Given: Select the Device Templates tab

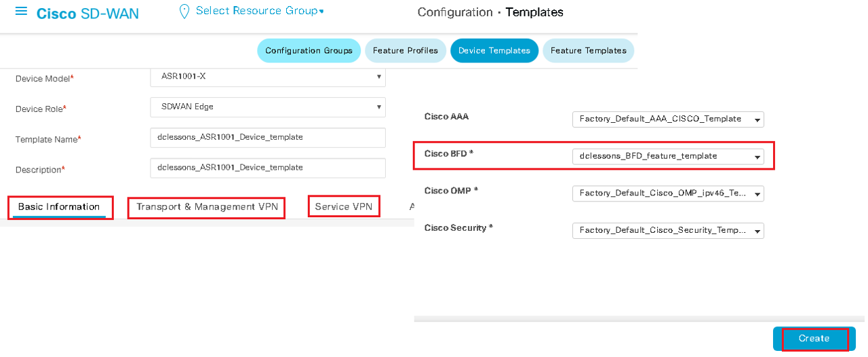Looking at the screenshot, I should (494, 51).
